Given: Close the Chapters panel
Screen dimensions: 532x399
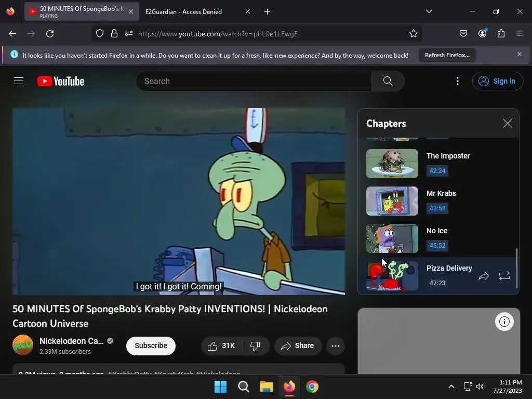Looking at the screenshot, I should click(507, 123).
